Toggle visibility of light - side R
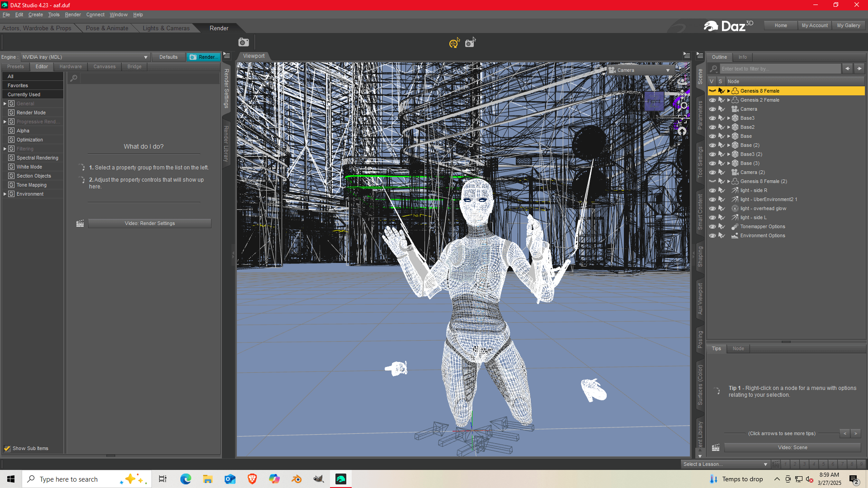 [712, 190]
